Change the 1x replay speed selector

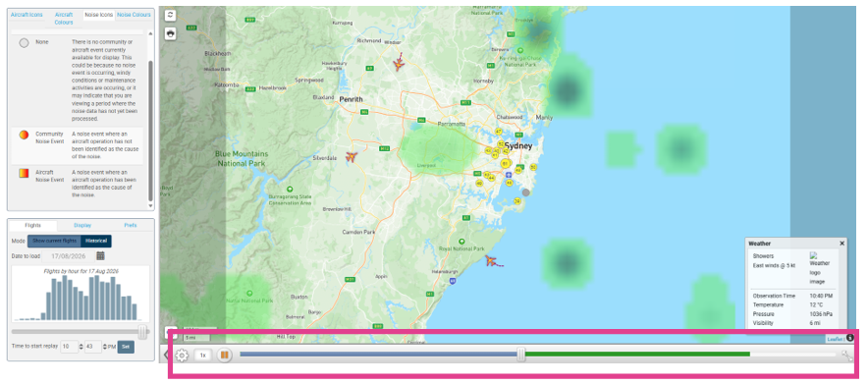203,356
